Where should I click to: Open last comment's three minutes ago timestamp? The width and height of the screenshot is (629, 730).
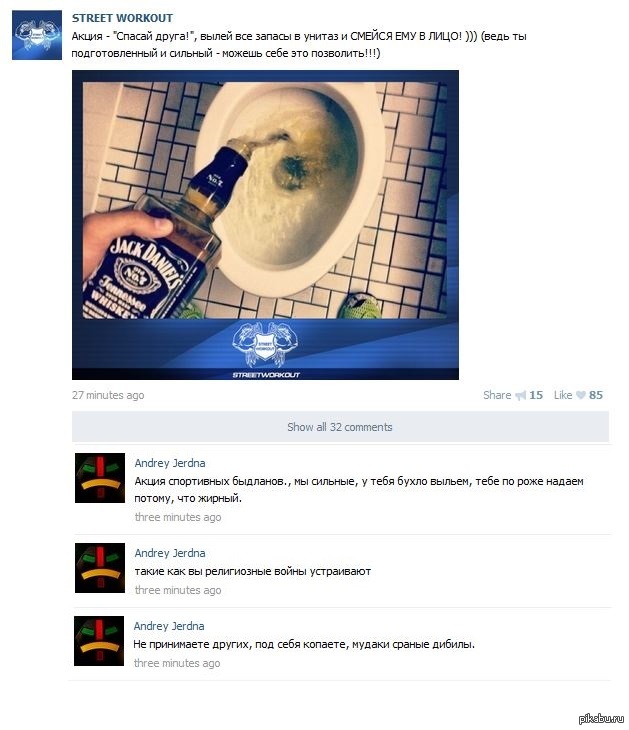[x=177, y=663]
